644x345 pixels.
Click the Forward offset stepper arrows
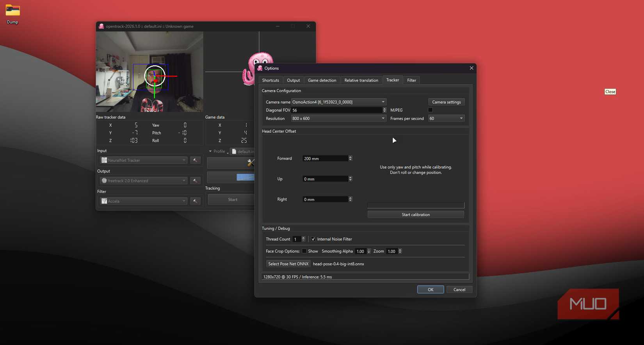coord(350,158)
